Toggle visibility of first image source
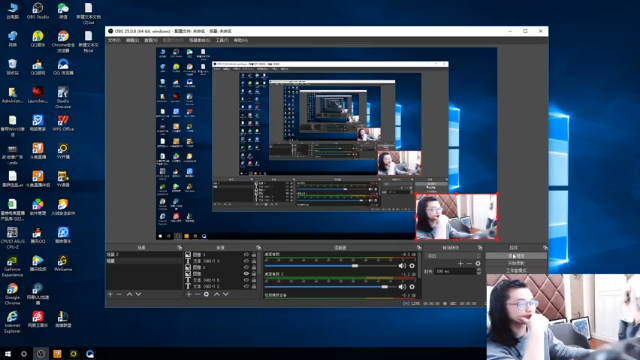 pyautogui.click(x=246, y=255)
